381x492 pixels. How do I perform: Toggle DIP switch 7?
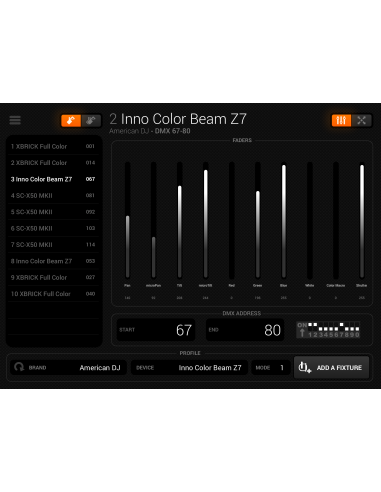(x=341, y=327)
